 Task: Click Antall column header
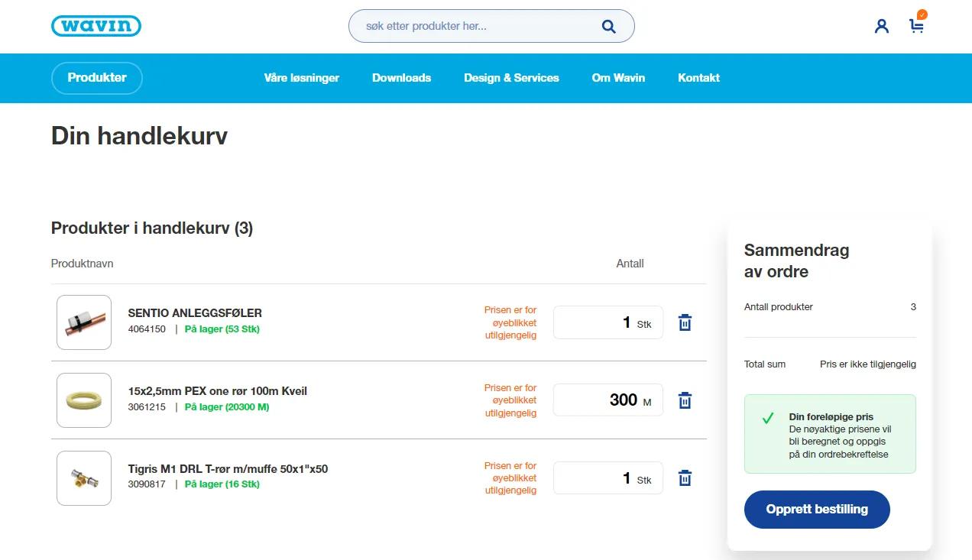tap(630, 264)
